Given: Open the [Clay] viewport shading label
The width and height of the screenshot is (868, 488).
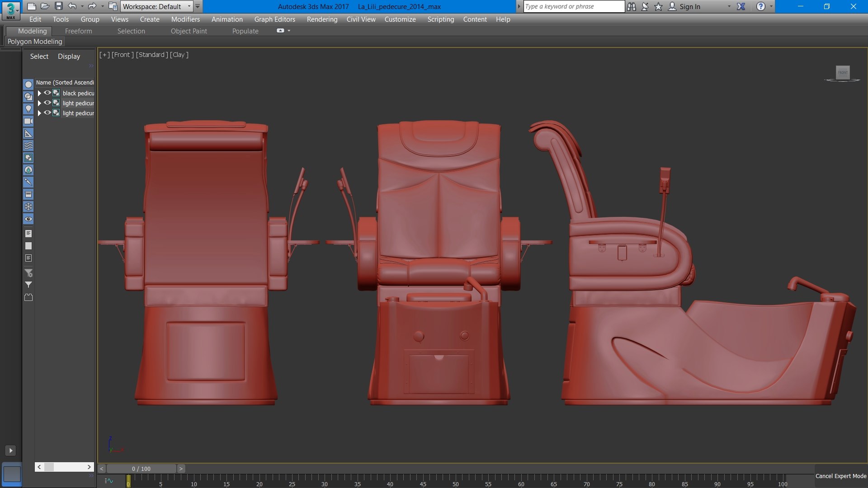Looking at the screenshot, I should point(179,55).
